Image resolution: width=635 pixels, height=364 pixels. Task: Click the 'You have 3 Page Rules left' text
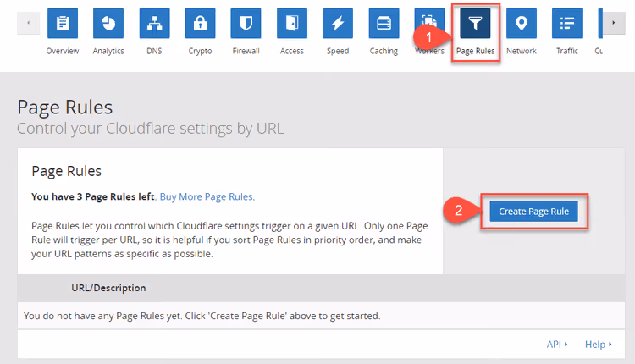[93, 196]
